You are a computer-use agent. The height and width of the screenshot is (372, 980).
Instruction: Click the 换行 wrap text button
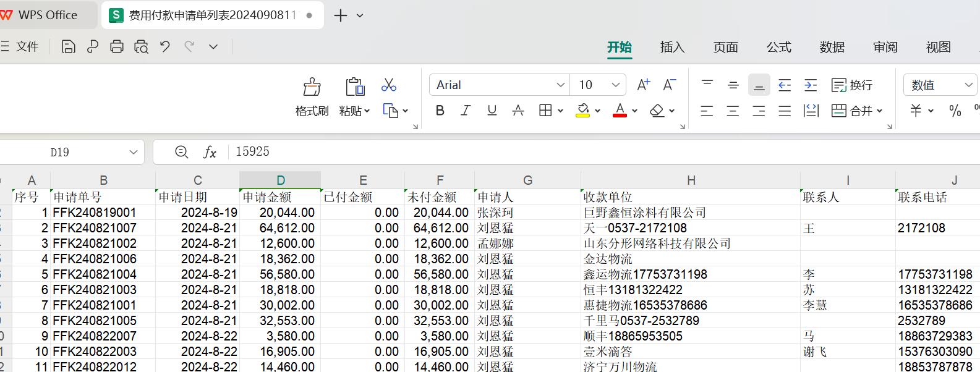(852, 85)
